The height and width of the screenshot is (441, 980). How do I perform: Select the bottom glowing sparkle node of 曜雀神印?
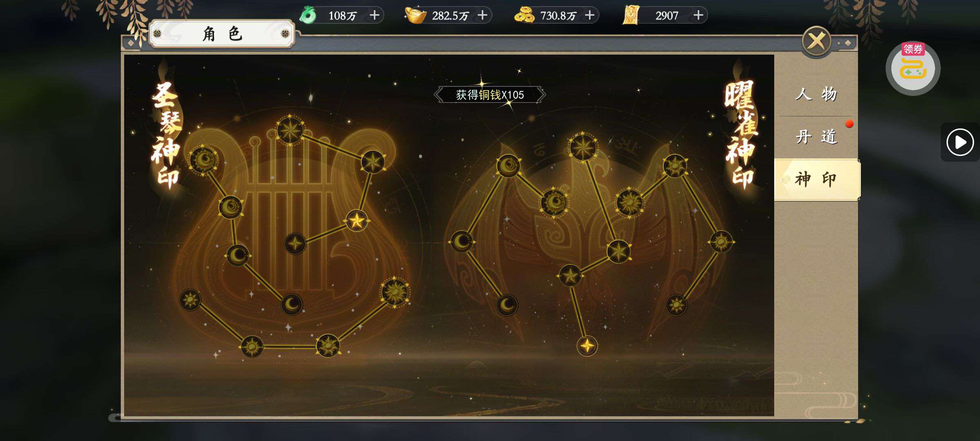587,346
